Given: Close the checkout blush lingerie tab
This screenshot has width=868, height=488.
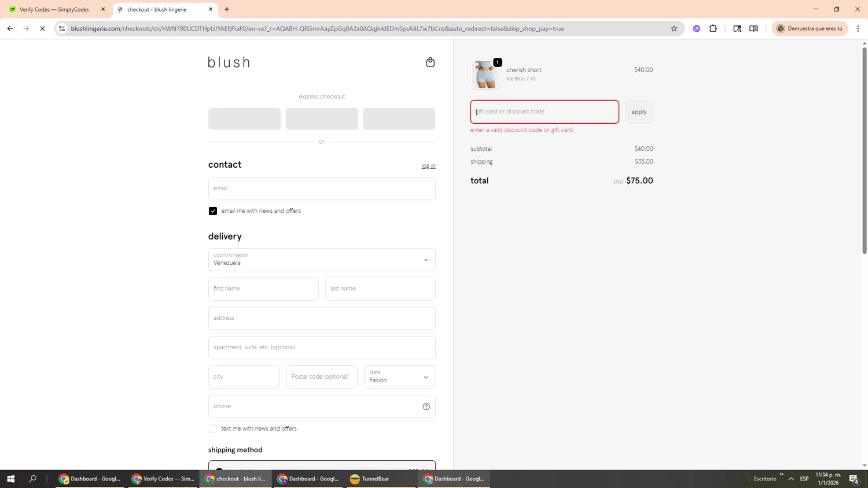Looking at the screenshot, I should [211, 9].
